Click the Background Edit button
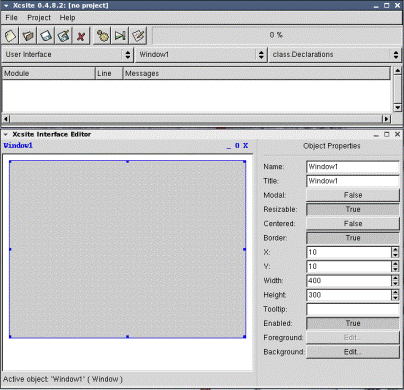Image resolution: width=404 pixels, height=390 pixels. click(353, 352)
